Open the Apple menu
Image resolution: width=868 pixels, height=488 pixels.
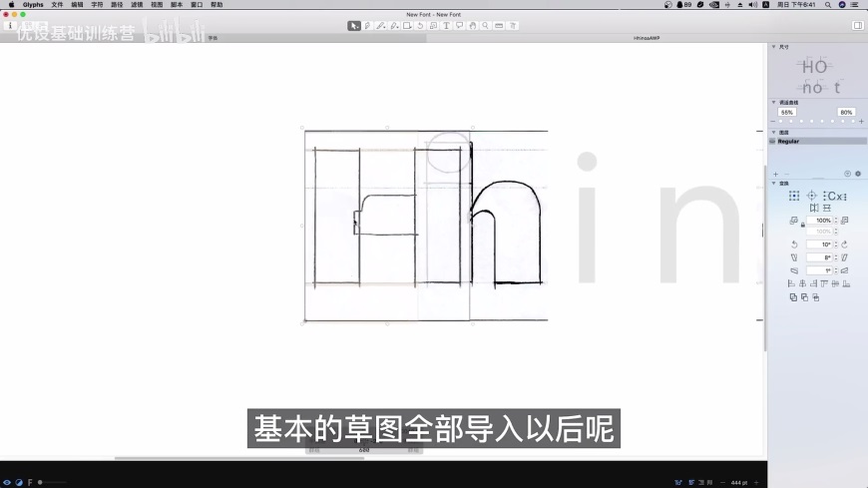click(11, 4)
